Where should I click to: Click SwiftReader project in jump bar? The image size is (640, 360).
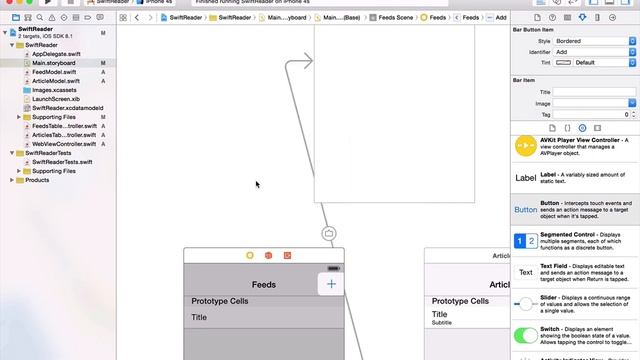[182, 18]
